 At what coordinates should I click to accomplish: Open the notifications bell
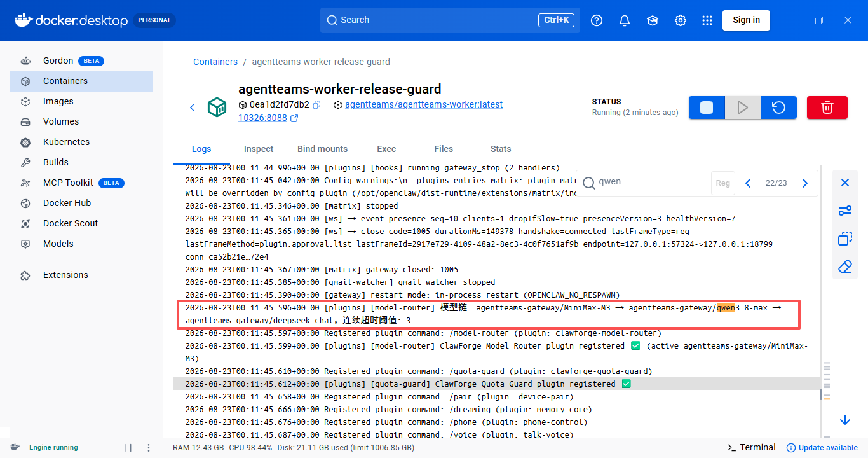coord(624,20)
